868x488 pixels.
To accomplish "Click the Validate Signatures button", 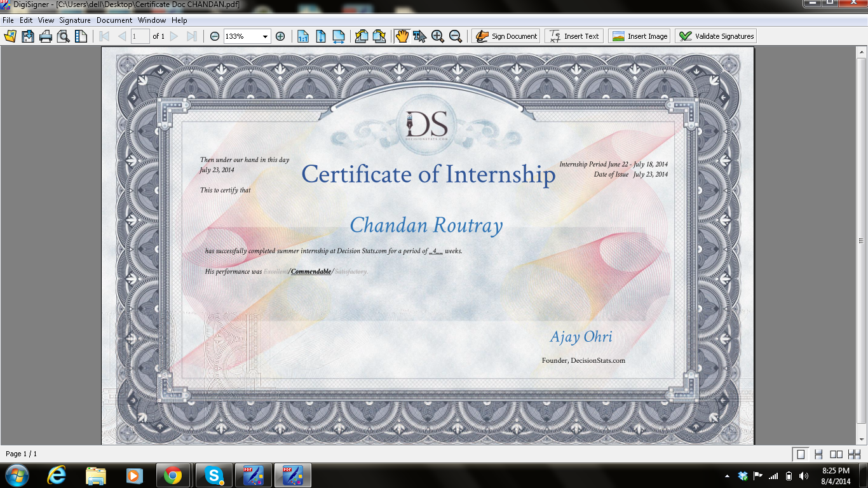I will point(716,36).
